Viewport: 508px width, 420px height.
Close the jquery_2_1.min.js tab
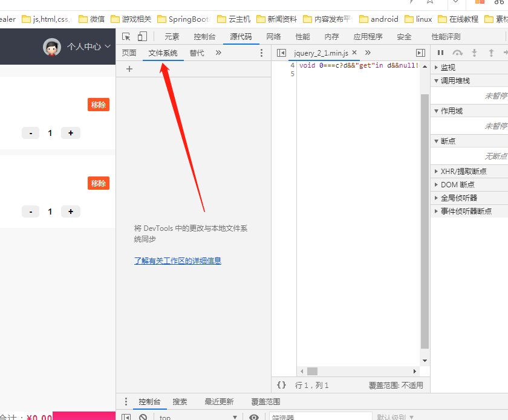coord(354,53)
